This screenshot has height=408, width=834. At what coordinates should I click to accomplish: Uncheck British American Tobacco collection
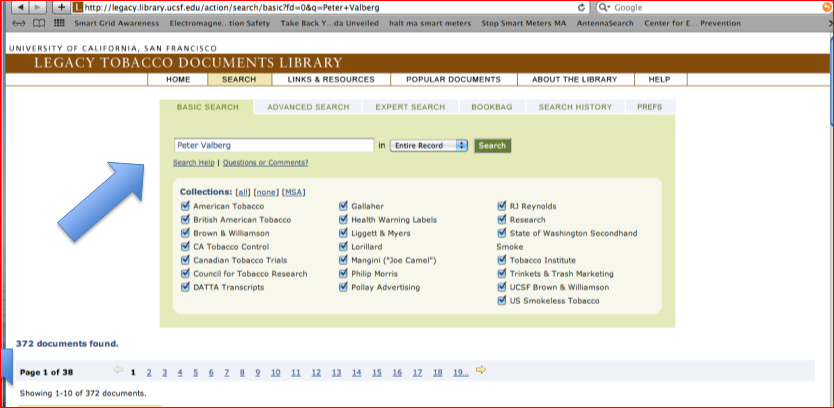(x=185, y=219)
